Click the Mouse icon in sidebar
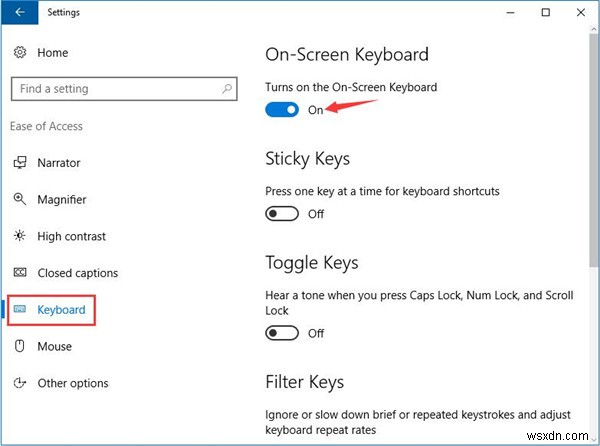Screen dimensions: 600x446 pyautogui.click(x=19, y=347)
